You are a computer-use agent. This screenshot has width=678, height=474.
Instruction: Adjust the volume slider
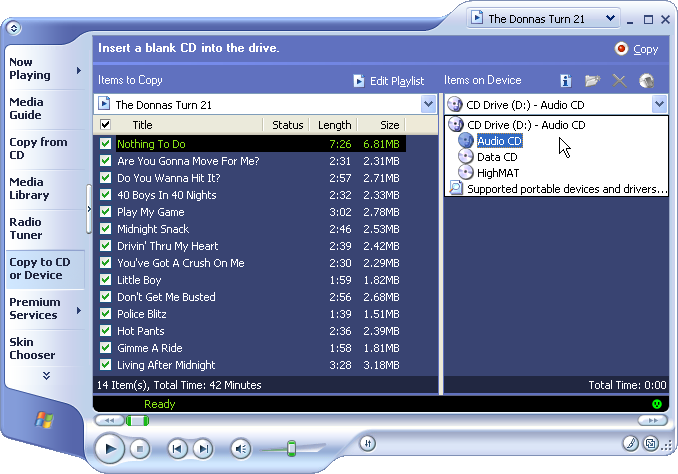pos(291,448)
